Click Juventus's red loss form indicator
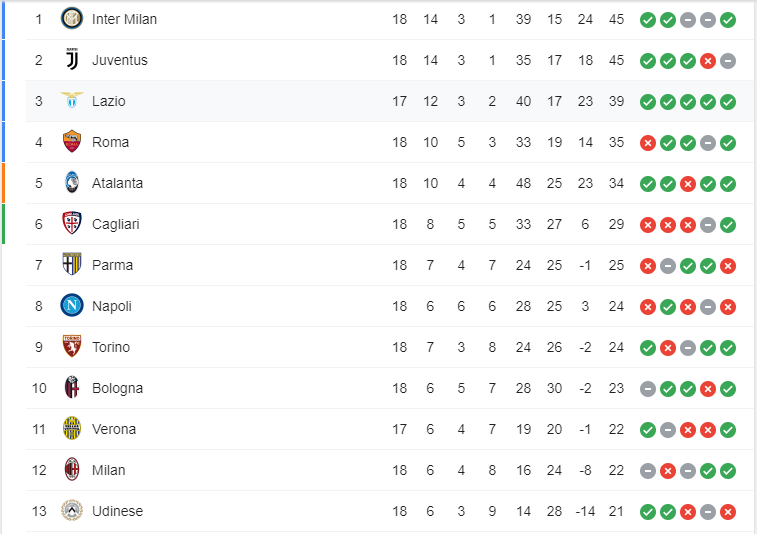Image resolution: width=757 pixels, height=534 pixels. point(708,60)
